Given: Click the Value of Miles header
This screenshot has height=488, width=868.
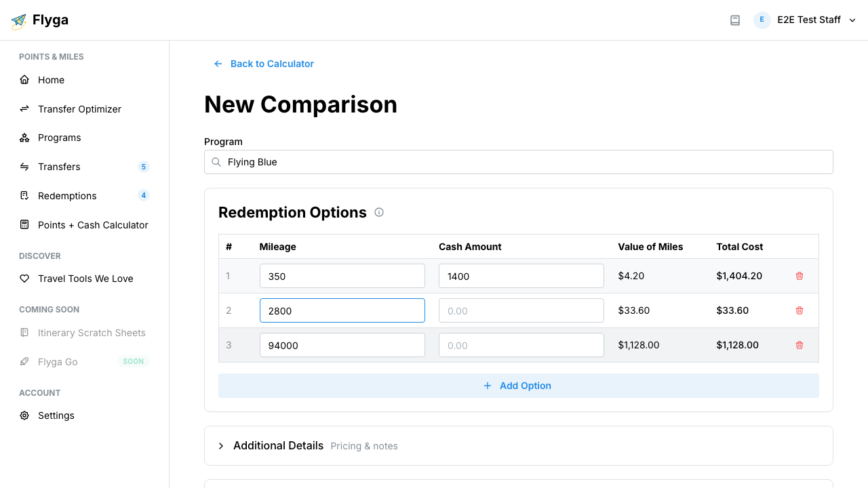Looking at the screenshot, I should pyautogui.click(x=651, y=247).
